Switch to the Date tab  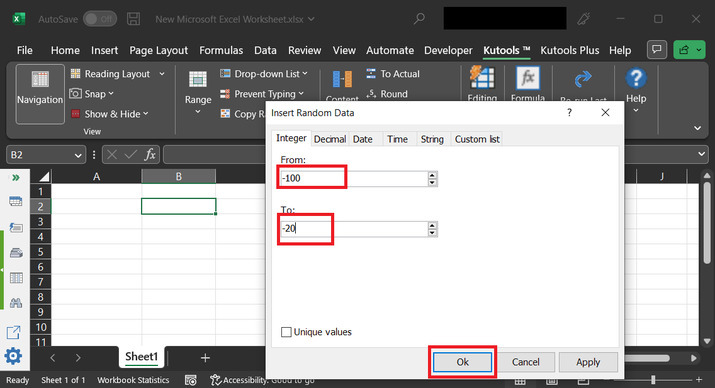pos(363,139)
